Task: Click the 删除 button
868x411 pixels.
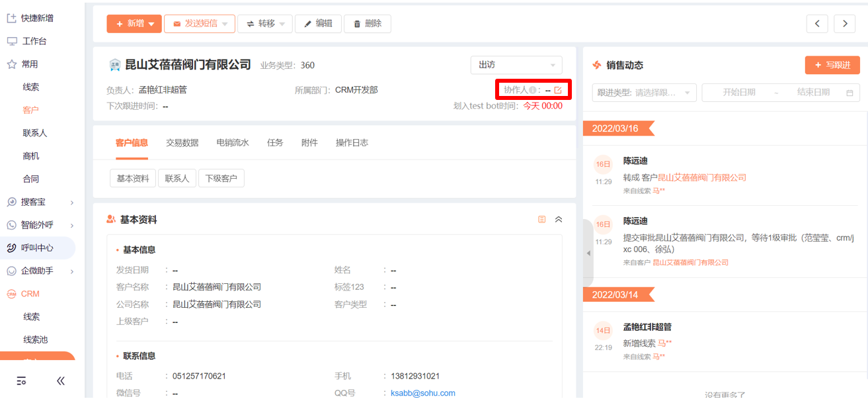Action: (x=368, y=24)
